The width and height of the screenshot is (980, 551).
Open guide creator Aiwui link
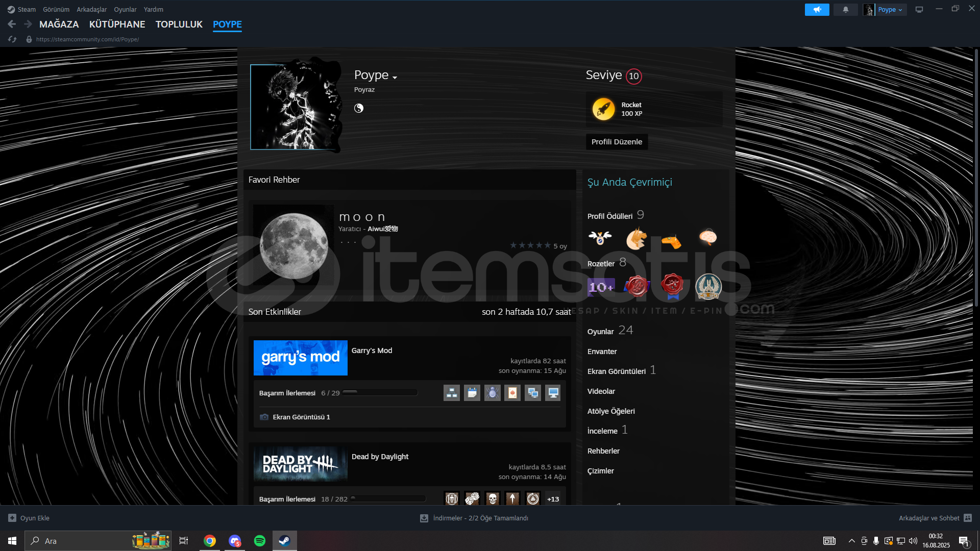pyautogui.click(x=383, y=229)
